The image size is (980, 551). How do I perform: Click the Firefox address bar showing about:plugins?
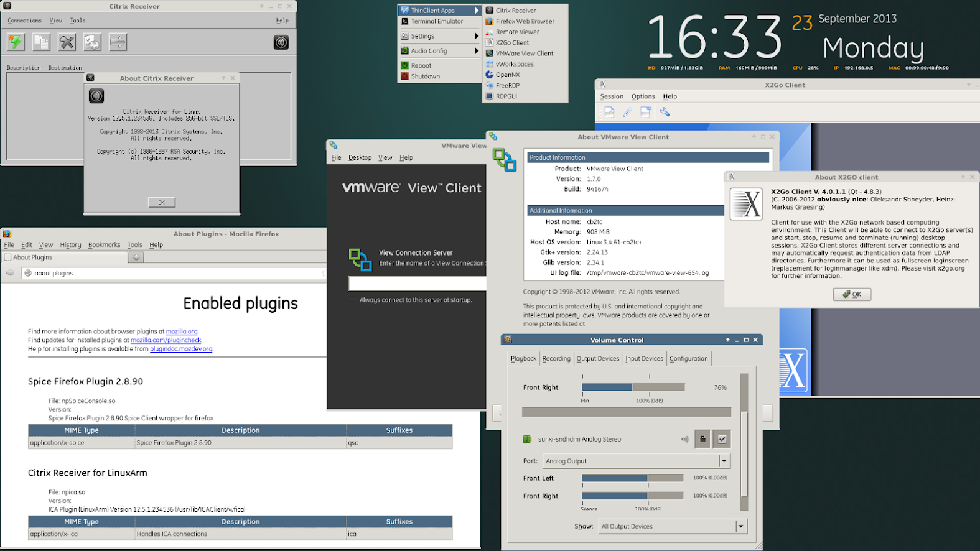tap(174, 273)
